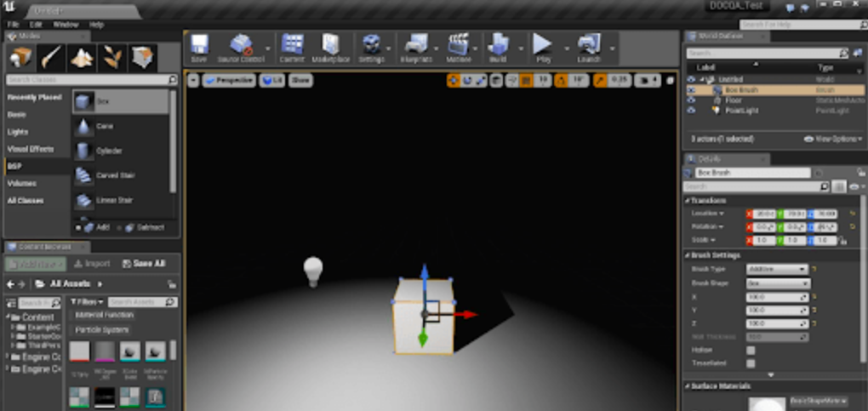Open the Window menu
Screen dimensions: 868x411
click(66, 25)
